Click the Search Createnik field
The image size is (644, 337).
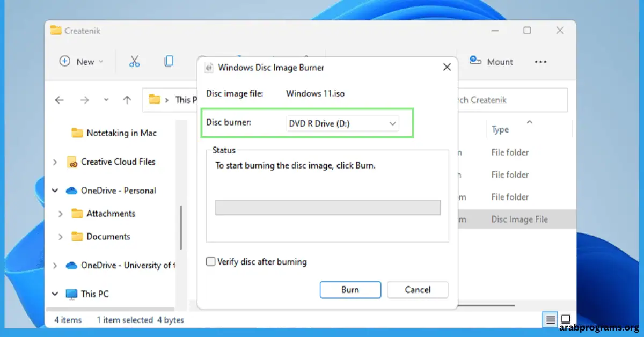pos(513,100)
